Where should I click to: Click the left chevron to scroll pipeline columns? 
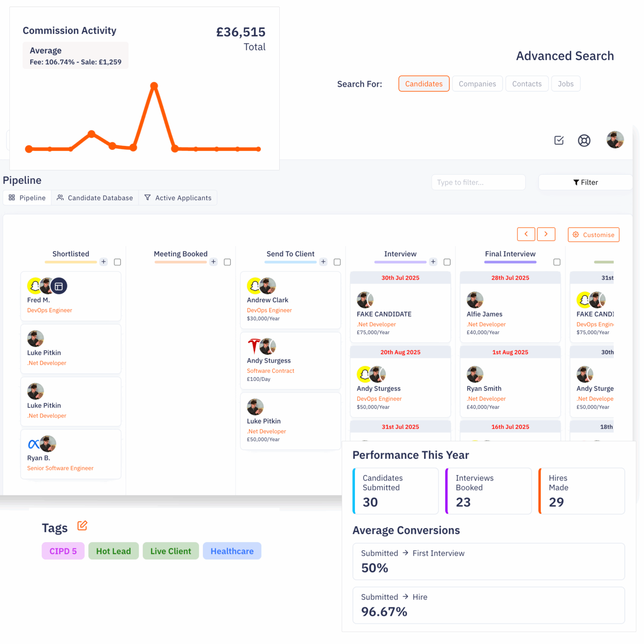pos(526,234)
